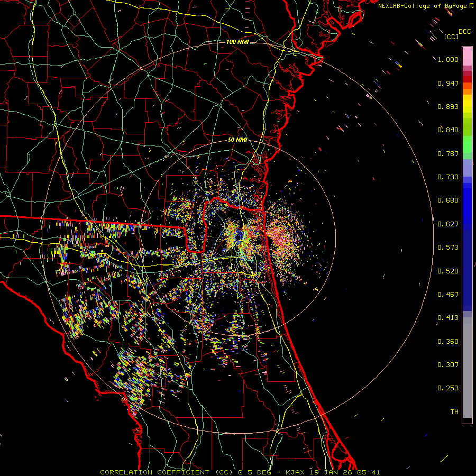Click the 0.573 scale value
This screenshot has height=476, width=476.
(448, 248)
